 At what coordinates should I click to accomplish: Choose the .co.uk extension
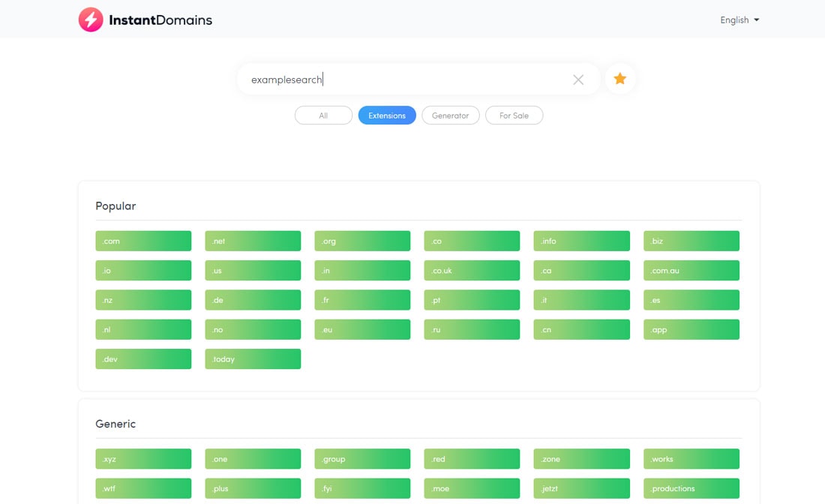[472, 271]
